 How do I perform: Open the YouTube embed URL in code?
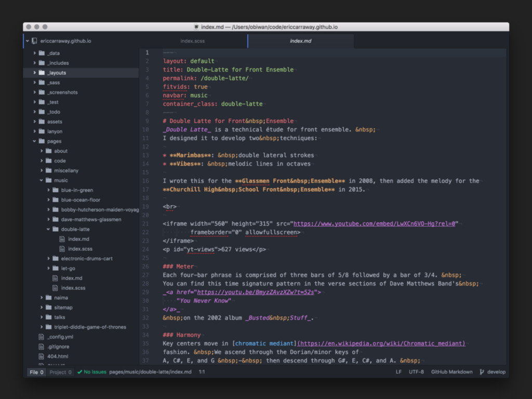pos(374,223)
